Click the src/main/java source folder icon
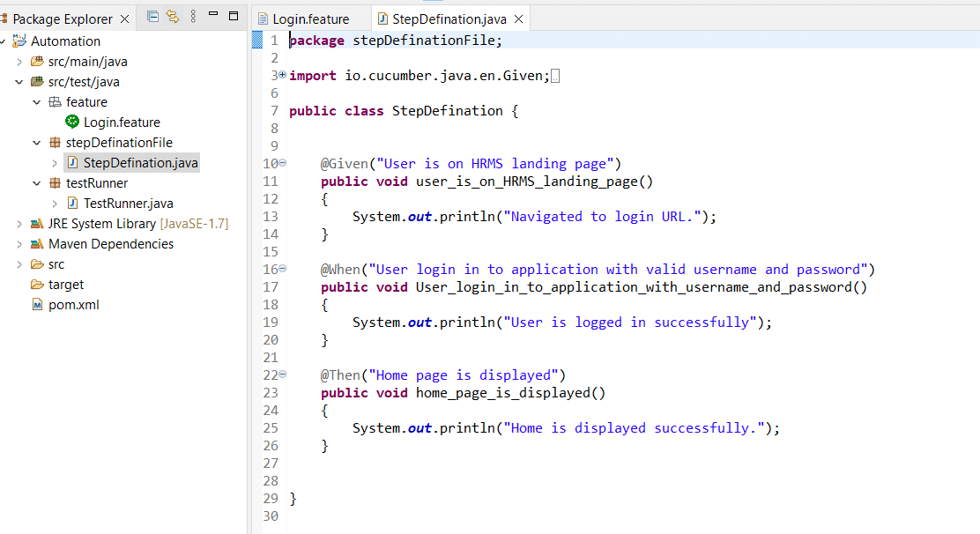Image resolution: width=980 pixels, height=534 pixels. pos(38,61)
